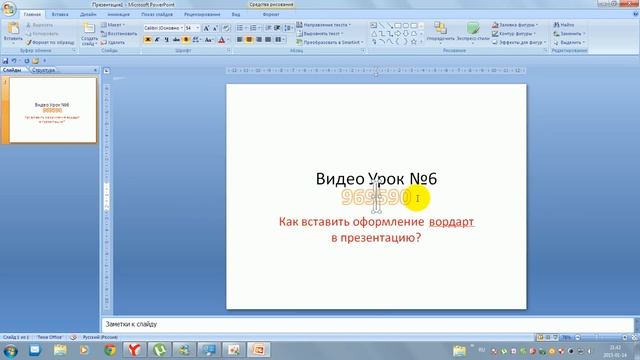Screen dimensions: 640x360
Task: Click Save in the Quick Access toolbar
Action: coord(5,61)
